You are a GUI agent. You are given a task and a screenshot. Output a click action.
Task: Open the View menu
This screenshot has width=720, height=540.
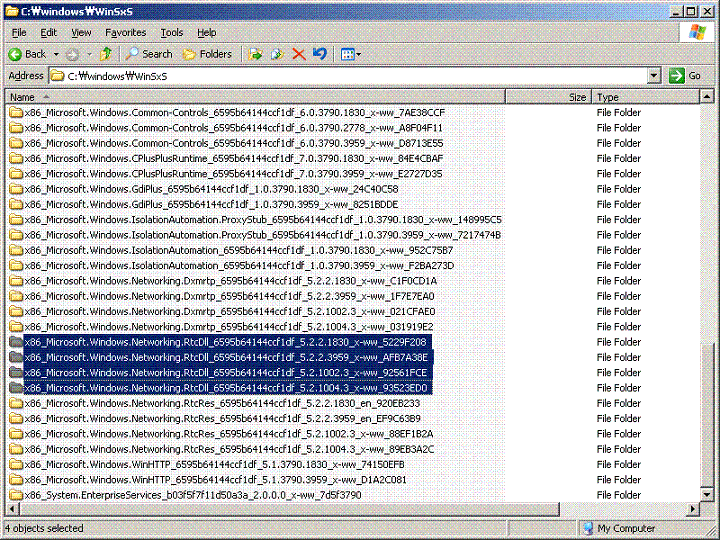pos(81,33)
